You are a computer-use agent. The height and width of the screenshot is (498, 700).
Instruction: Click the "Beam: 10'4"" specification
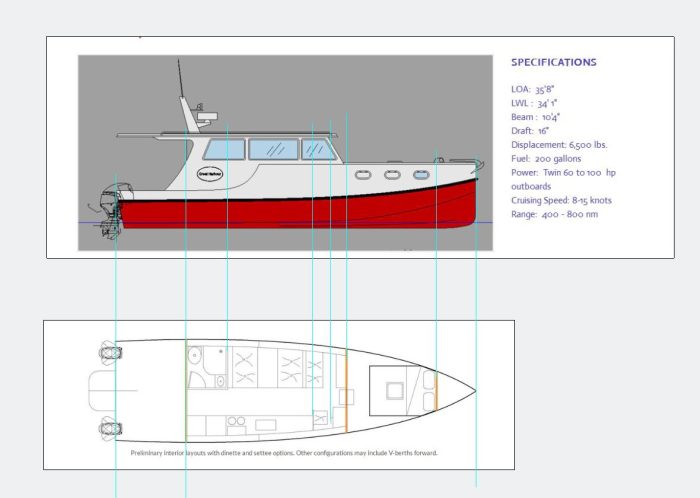pos(535,117)
